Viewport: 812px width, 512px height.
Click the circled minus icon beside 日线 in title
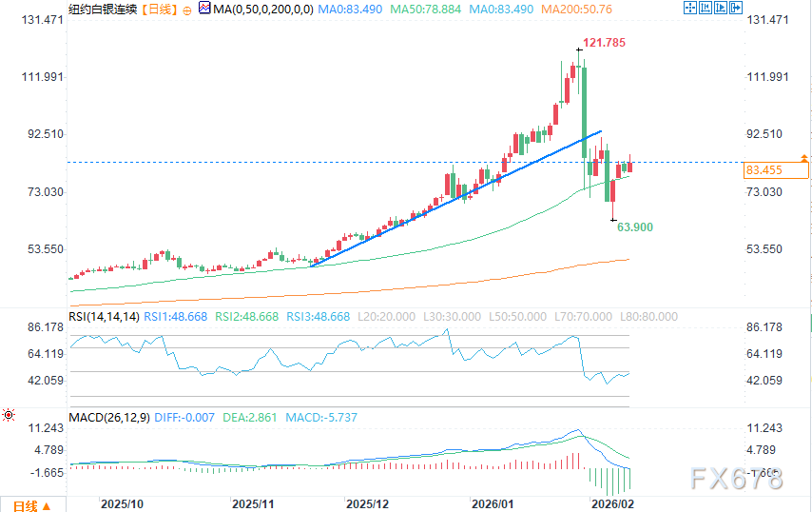tap(186, 10)
